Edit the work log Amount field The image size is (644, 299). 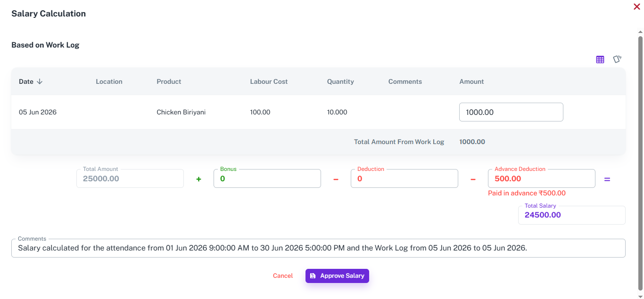point(511,112)
